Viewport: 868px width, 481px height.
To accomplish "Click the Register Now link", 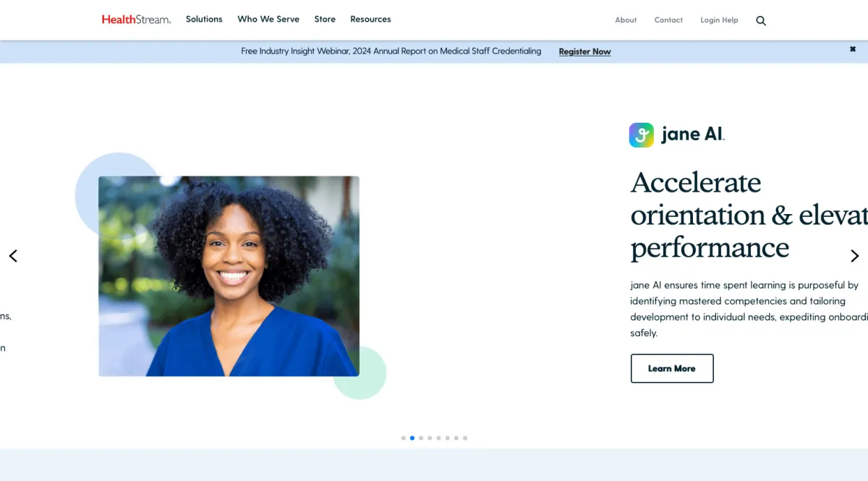I will coord(584,51).
